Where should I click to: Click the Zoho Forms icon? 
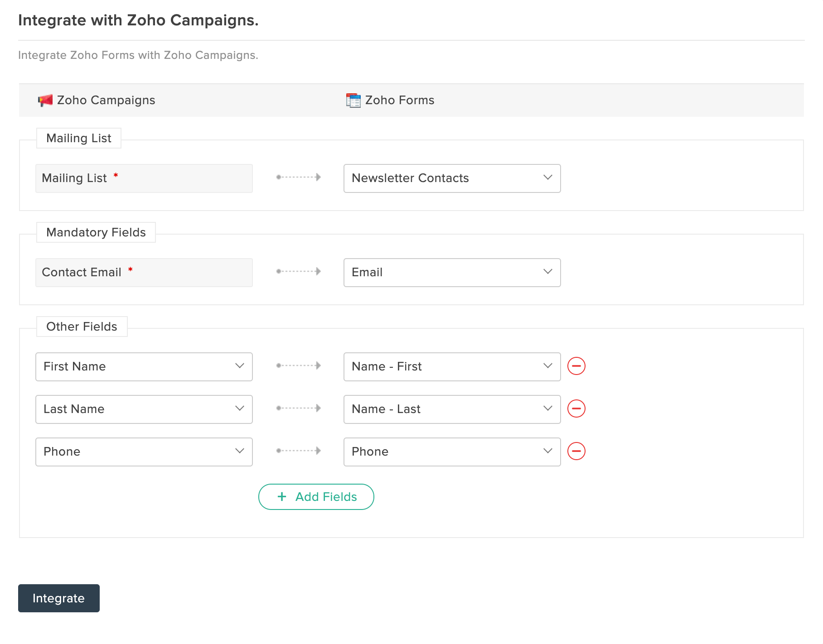click(x=353, y=100)
